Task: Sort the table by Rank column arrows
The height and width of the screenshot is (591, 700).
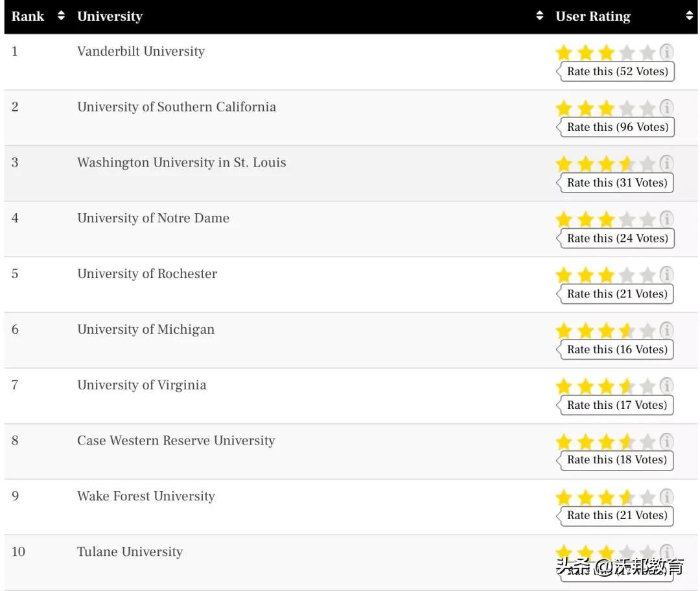Action: [62, 16]
